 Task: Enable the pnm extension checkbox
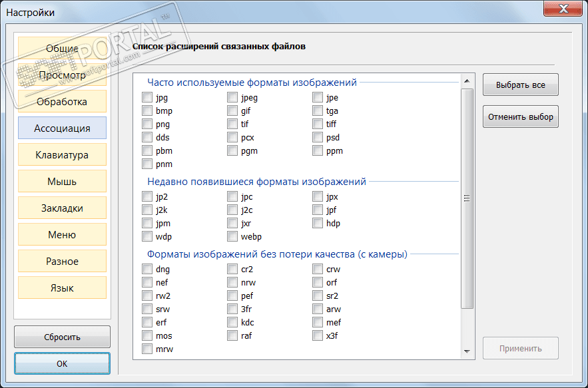point(147,164)
